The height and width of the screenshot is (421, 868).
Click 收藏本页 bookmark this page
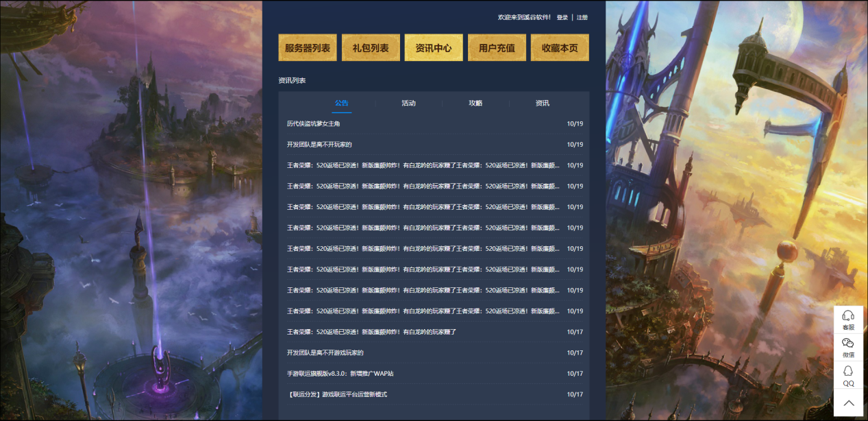[560, 48]
